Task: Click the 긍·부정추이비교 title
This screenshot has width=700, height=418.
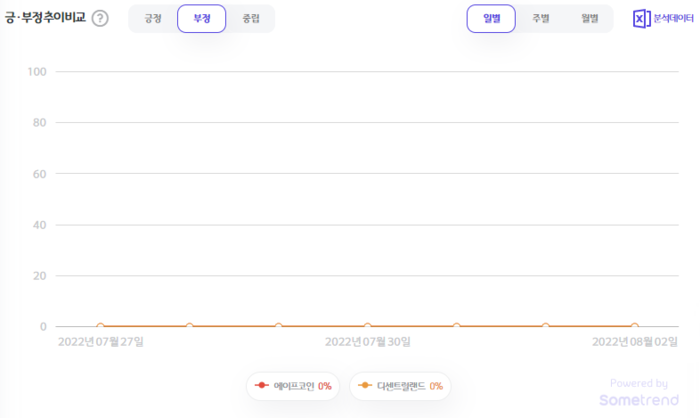Action: click(45, 18)
